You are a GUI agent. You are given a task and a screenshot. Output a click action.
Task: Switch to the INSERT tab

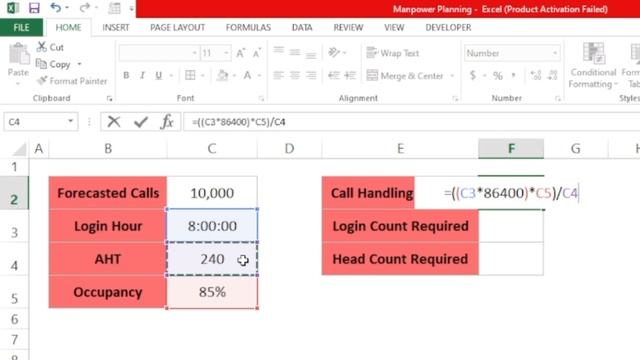pyautogui.click(x=116, y=27)
